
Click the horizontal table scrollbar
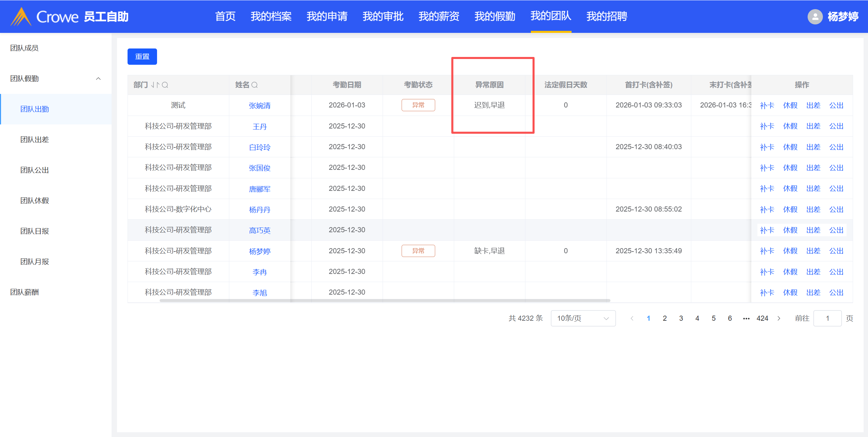click(385, 300)
